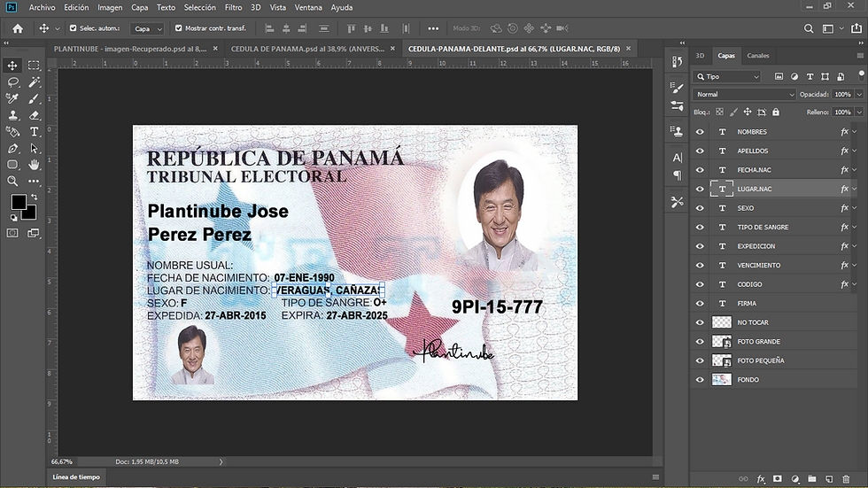
Task: Open the Clone Source panel icon
Action: pyautogui.click(x=677, y=131)
